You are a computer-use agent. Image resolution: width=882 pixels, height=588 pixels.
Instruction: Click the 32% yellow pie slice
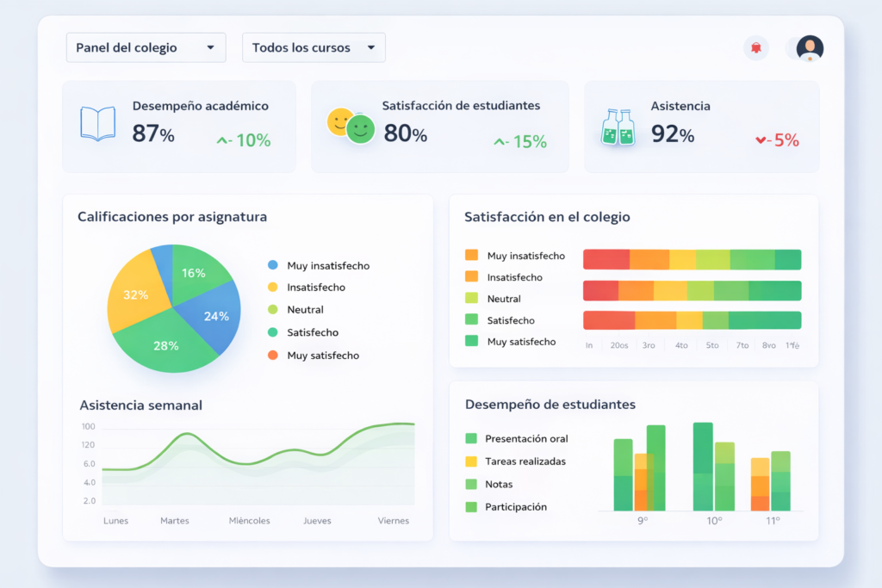[x=135, y=295]
